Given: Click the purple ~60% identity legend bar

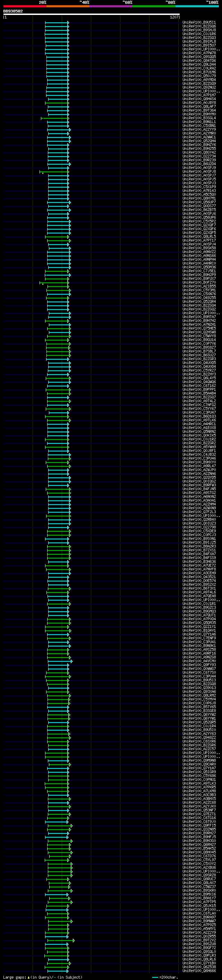Looking at the screenshot, I should 111,6.
